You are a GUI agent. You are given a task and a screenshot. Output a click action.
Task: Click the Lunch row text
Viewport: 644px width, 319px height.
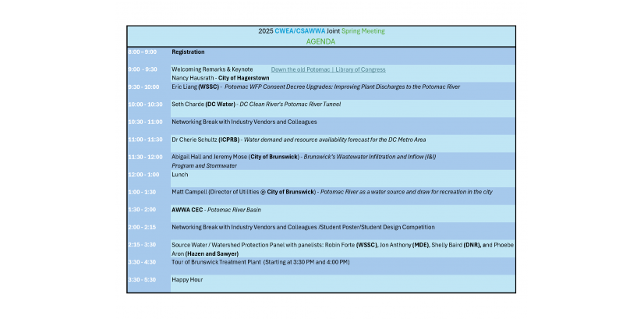(x=180, y=174)
